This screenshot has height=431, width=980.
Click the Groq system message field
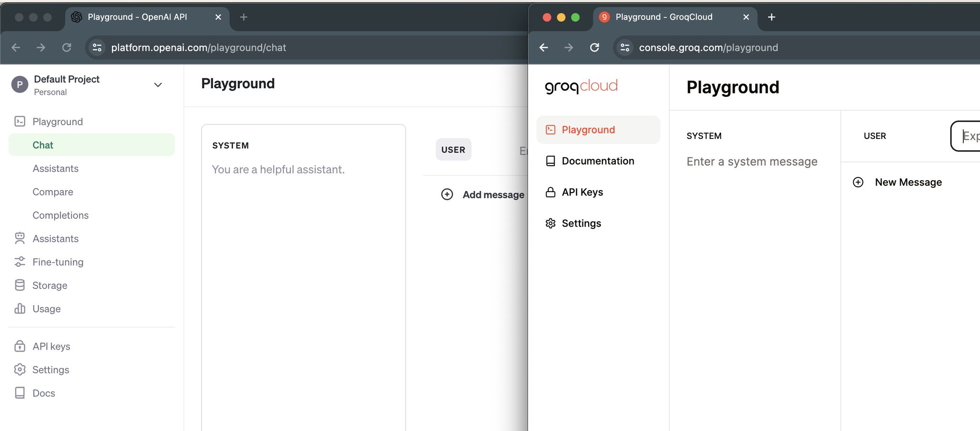[752, 162]
